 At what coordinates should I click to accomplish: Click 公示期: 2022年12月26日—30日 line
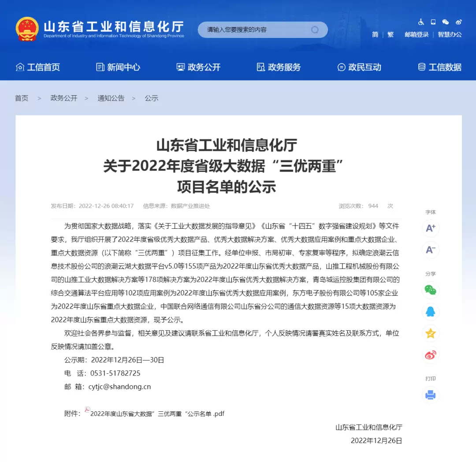point(114,360)
